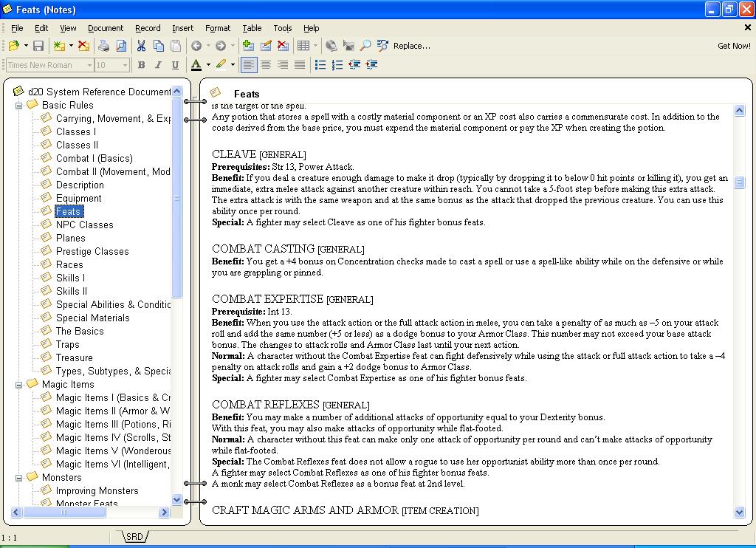This screenshot has height=548, width=756.
Task: Go back with the left arrow icon
Action: click(196, 46)
